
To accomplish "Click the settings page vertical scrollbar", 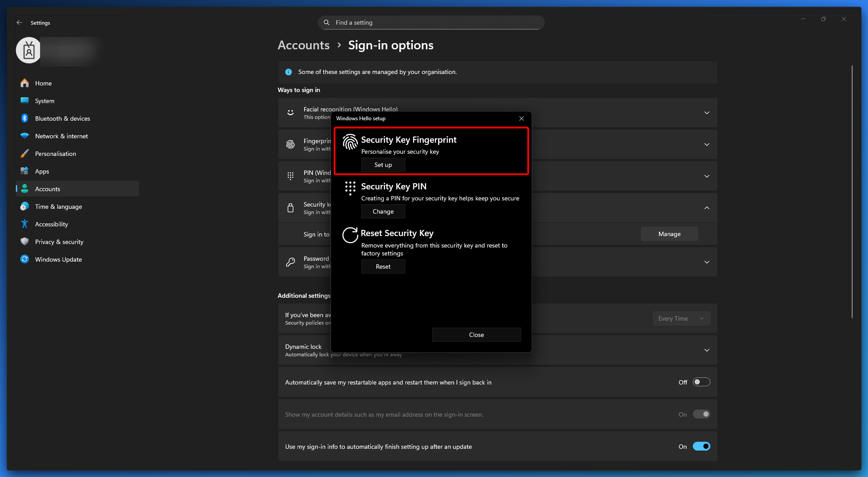I will [x=852, y=192].
